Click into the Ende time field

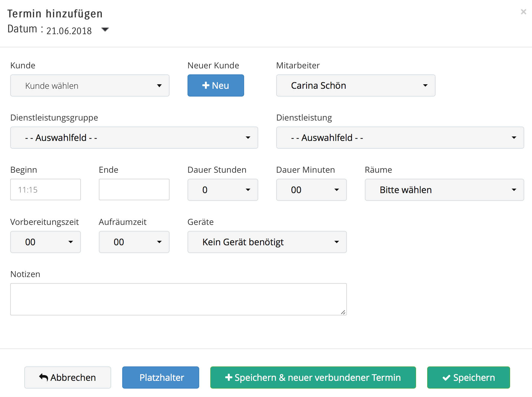pos(134,190)
